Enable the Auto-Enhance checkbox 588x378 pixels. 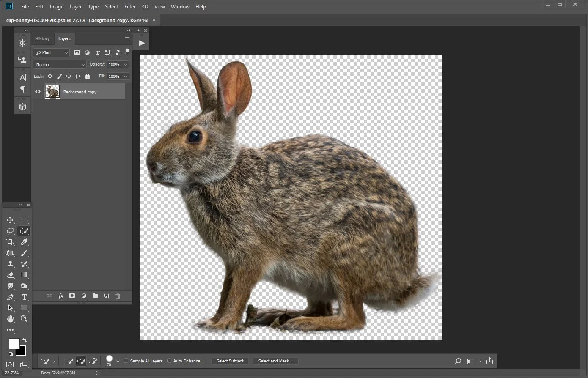tap(169, 361)
